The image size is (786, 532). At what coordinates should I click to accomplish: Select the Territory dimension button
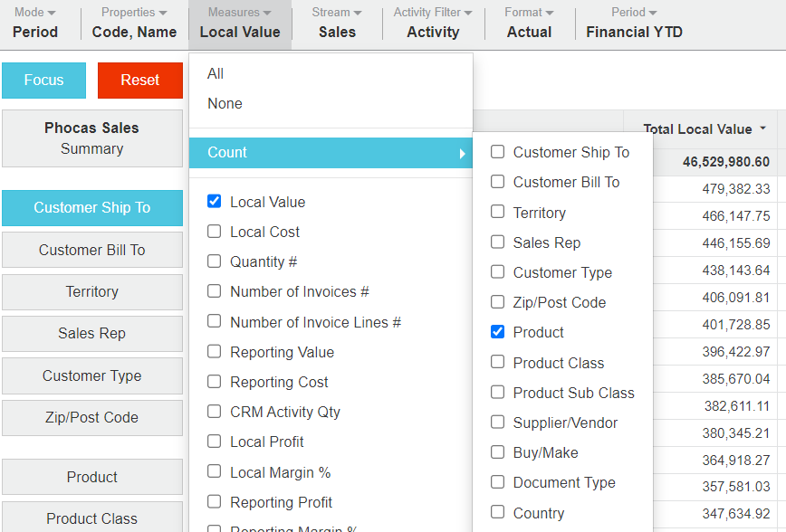(x=92, y=292)
